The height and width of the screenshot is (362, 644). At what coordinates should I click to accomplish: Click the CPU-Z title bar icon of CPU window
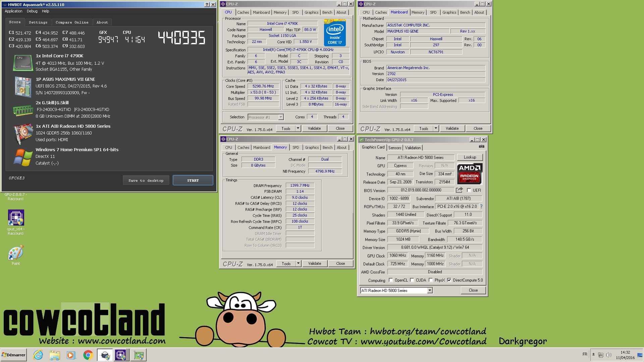point(223,4)
